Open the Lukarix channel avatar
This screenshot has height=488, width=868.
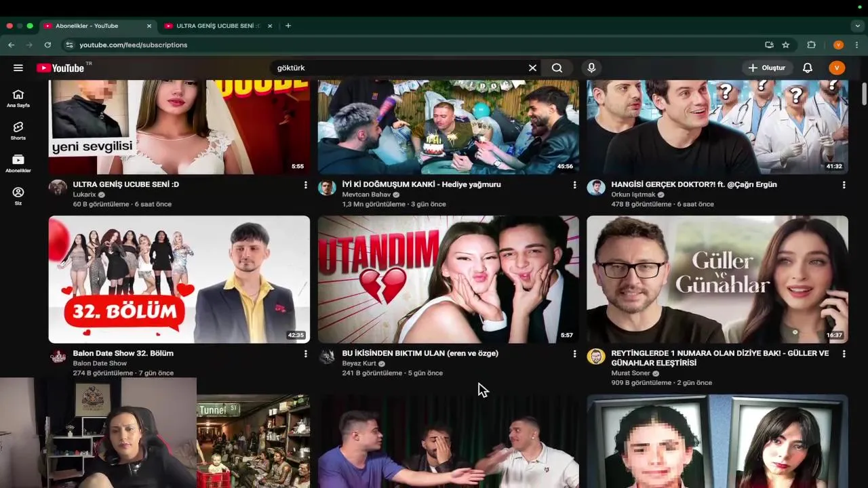click(58, 188)
